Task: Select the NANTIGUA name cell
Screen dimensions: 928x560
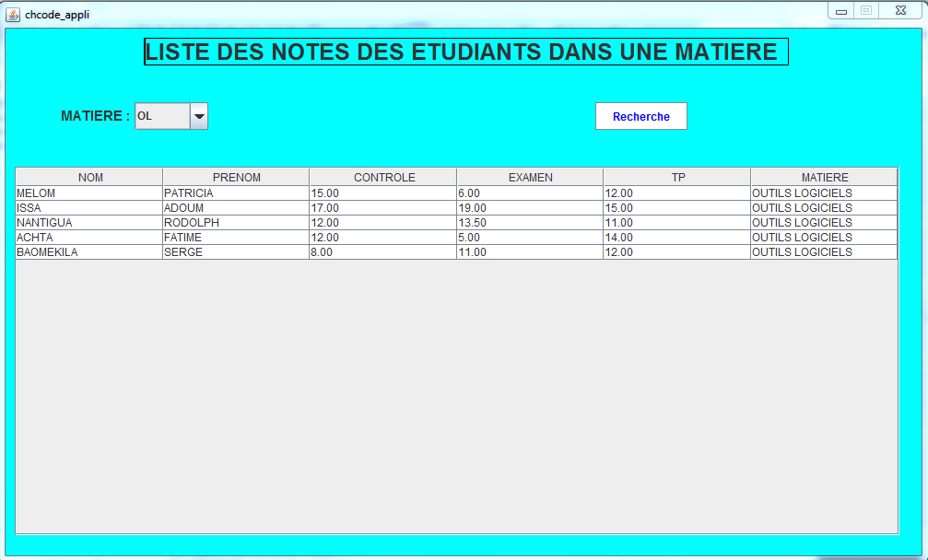Action: click(x=89, y=223)
